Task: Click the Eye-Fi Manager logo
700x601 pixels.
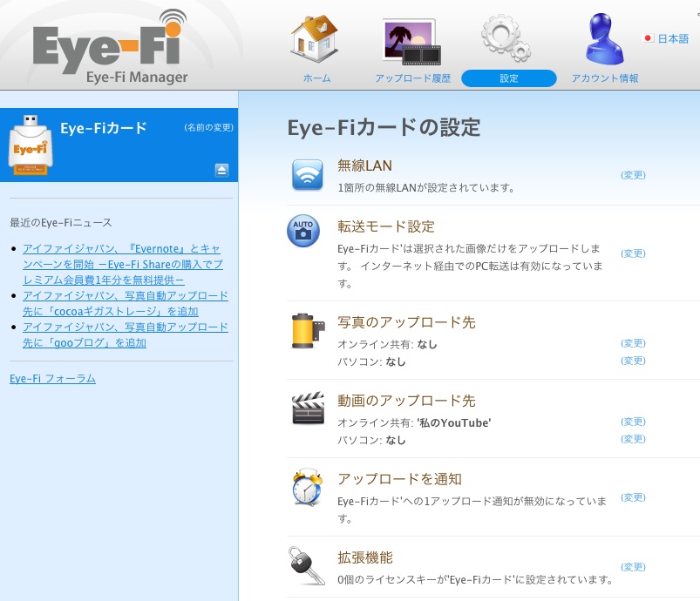Action: [x=110, y=47]
